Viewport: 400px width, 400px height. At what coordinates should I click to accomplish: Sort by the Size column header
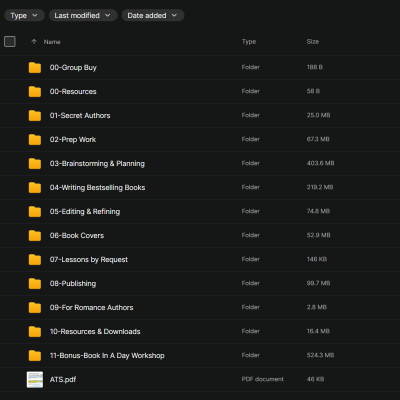[313, 42]
